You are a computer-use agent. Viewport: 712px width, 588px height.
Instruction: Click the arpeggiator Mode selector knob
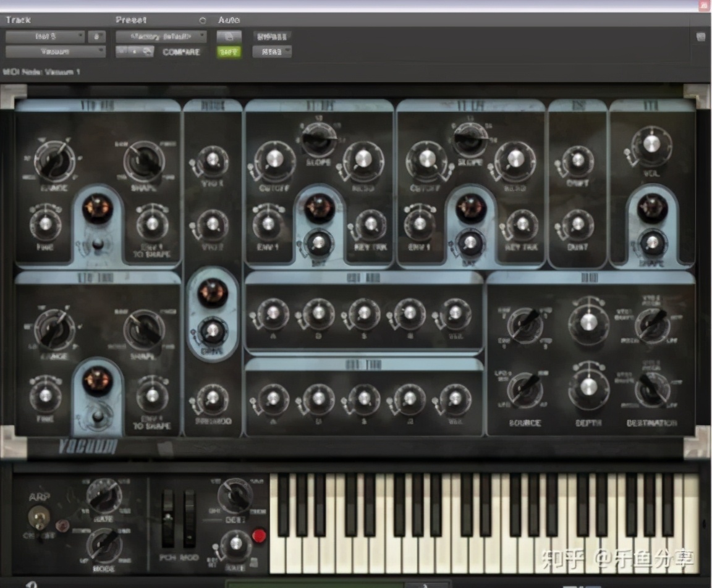click(x=103, y=546)
